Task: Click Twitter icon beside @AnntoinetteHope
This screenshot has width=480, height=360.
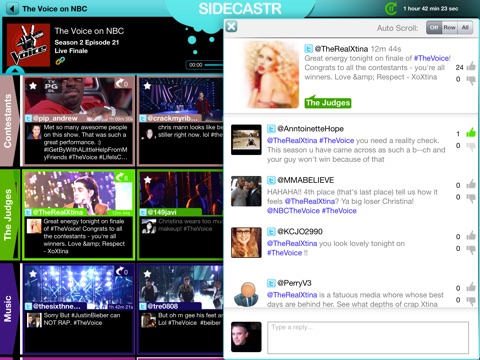Action: [271, 129]
